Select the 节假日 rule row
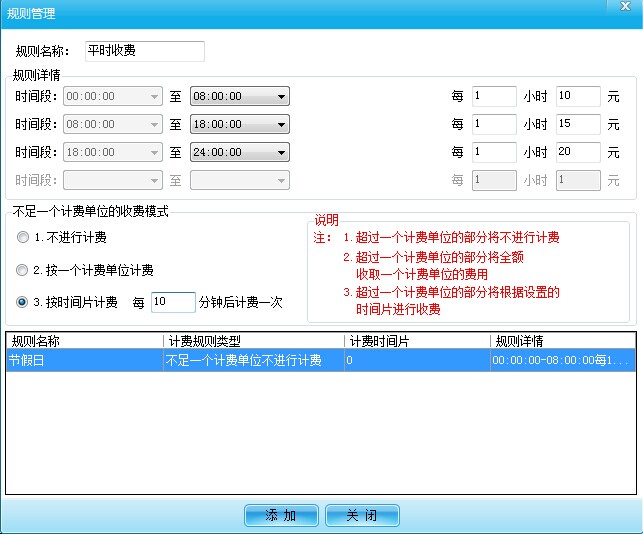This screenshot has height=534, width=643. point(321,360)
